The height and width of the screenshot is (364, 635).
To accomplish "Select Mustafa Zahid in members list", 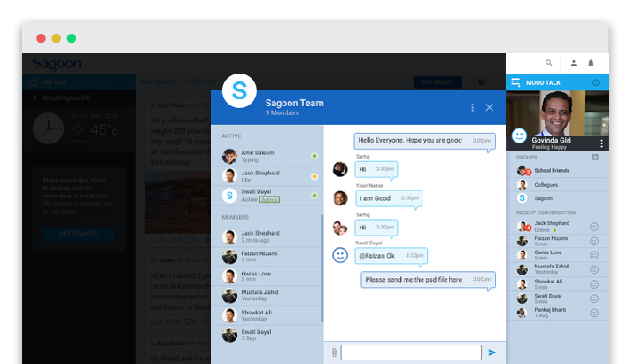I will (x=267, y=295).
